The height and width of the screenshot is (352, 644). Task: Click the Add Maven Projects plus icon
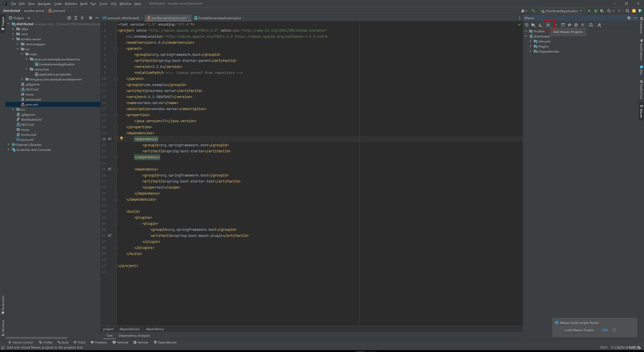point(548,25)
